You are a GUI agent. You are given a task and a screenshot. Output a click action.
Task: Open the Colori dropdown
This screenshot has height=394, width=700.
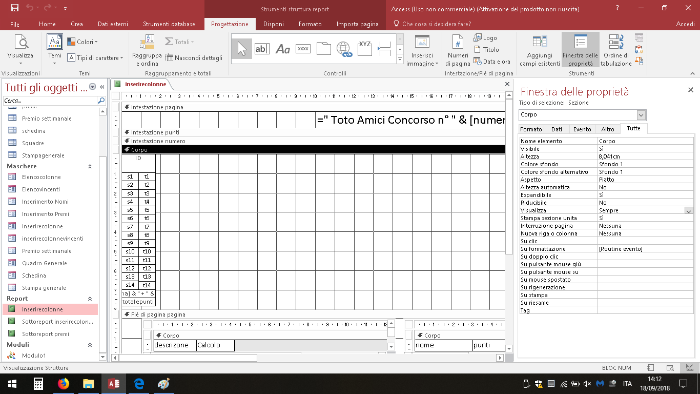(82, 41)
